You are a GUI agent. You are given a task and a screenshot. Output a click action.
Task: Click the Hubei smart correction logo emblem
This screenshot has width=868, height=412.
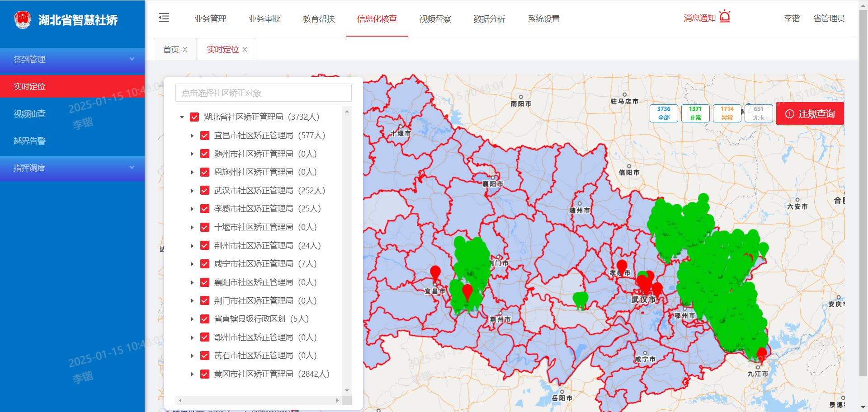[23, 19]
